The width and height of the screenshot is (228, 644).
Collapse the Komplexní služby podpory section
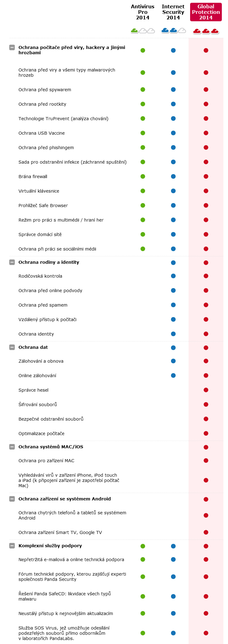[x=12, y=546]
